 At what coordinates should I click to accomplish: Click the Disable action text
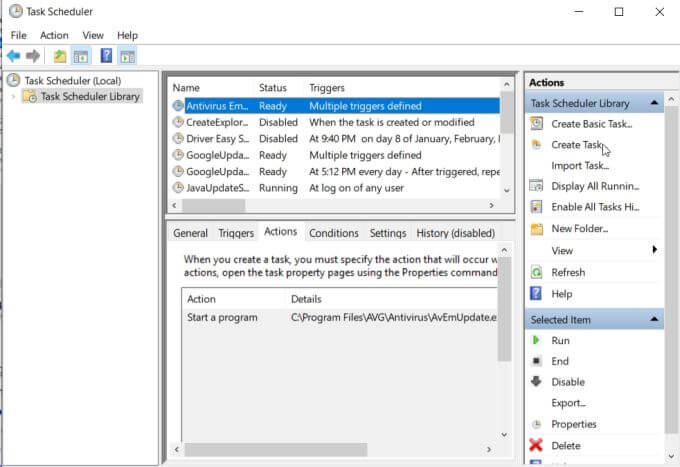coord(568,382)
